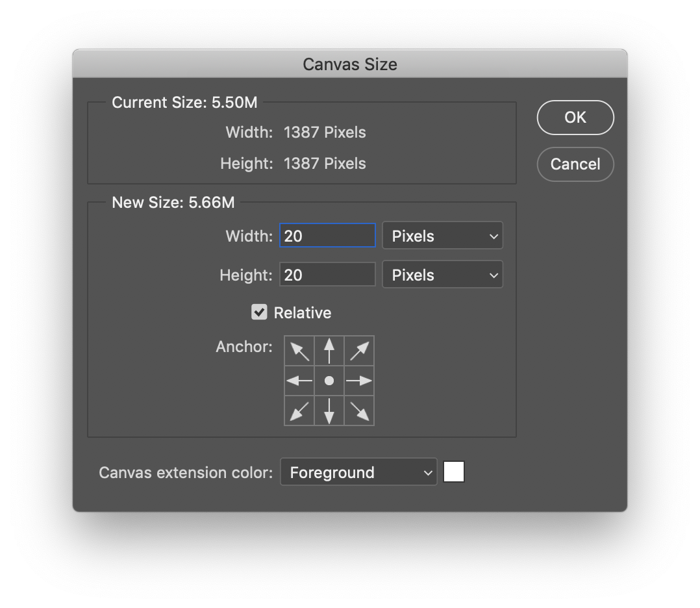This screenshot has width=700, height=608.
Task: Expand the Foreground dropdown via its chevron
Action: 429,472
